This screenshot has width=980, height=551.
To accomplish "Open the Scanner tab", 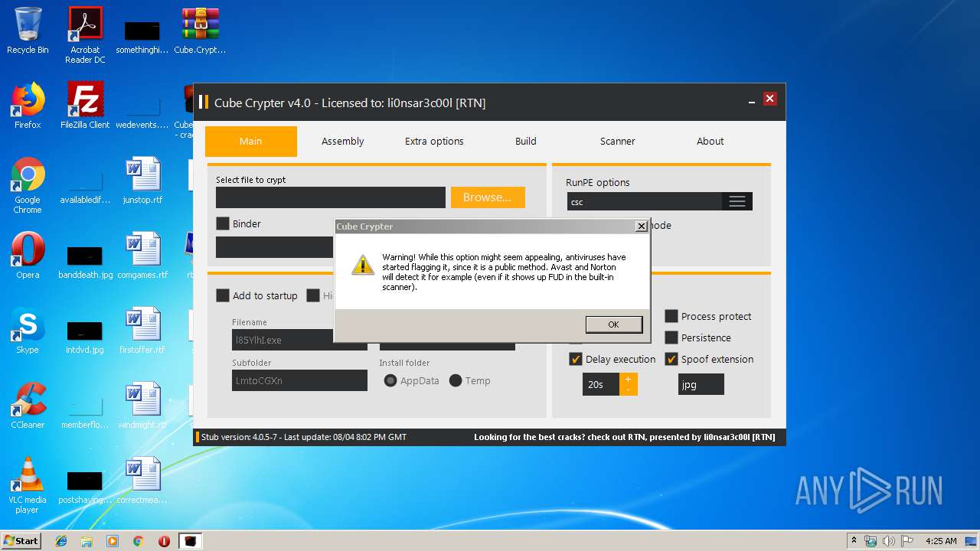I will (618, 141).
